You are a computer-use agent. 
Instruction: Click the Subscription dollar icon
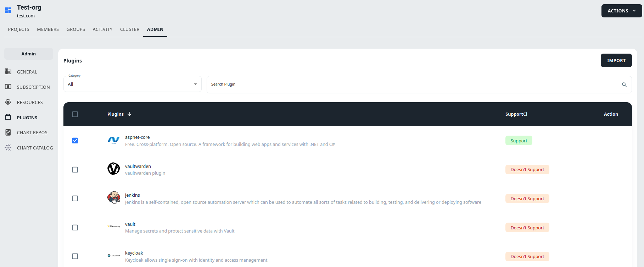[8, 87]
